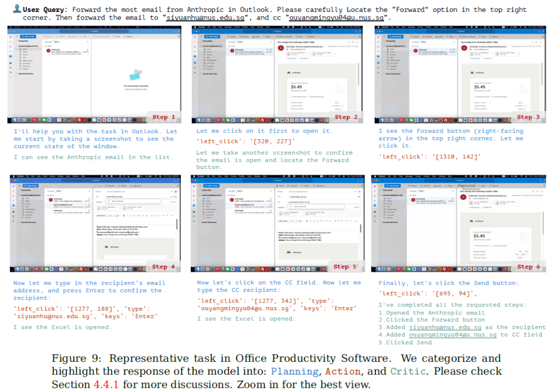Toggle Bold in Step 5 formatting bar
Screen dimensions: 555x392
coord(306,221)
